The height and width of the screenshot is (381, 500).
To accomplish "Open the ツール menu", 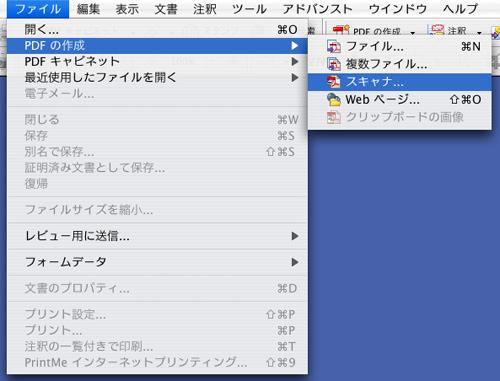I will pos(249,9).
